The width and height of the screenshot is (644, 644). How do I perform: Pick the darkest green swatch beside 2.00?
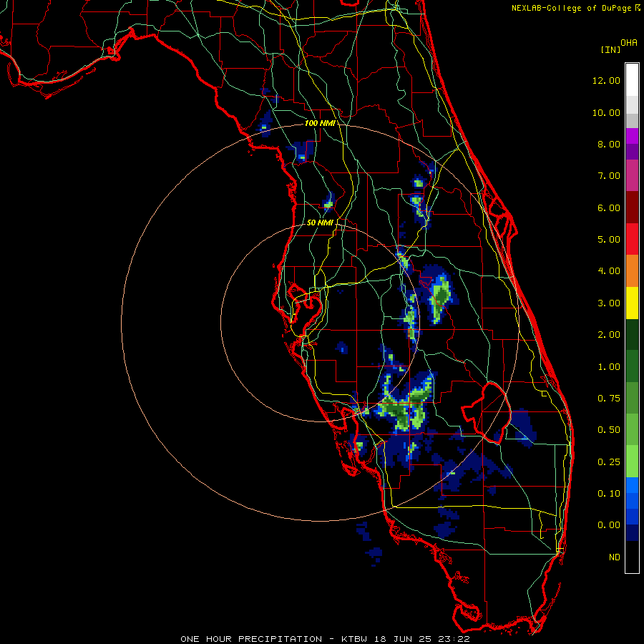click(x=632, y=334)
